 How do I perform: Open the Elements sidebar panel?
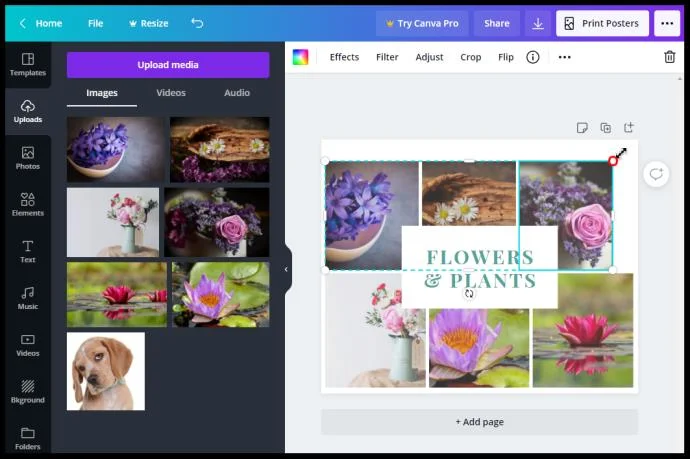(28, 205)
